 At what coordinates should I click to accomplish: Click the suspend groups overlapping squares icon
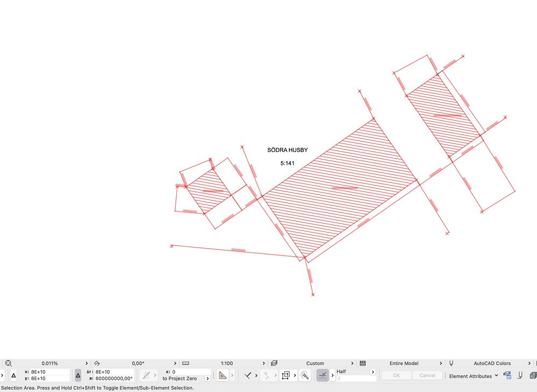tap(285, 375)
